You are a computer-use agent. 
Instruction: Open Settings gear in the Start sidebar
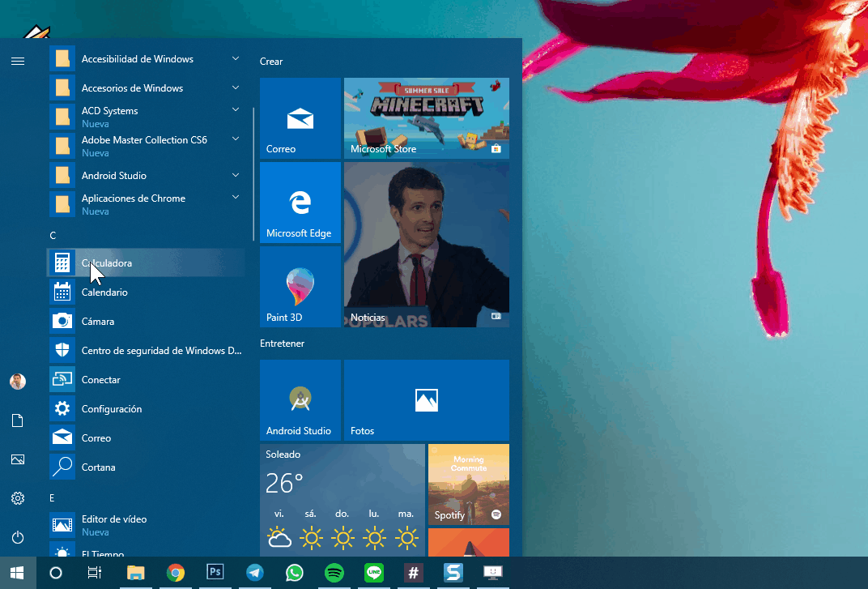coord(18,498)
